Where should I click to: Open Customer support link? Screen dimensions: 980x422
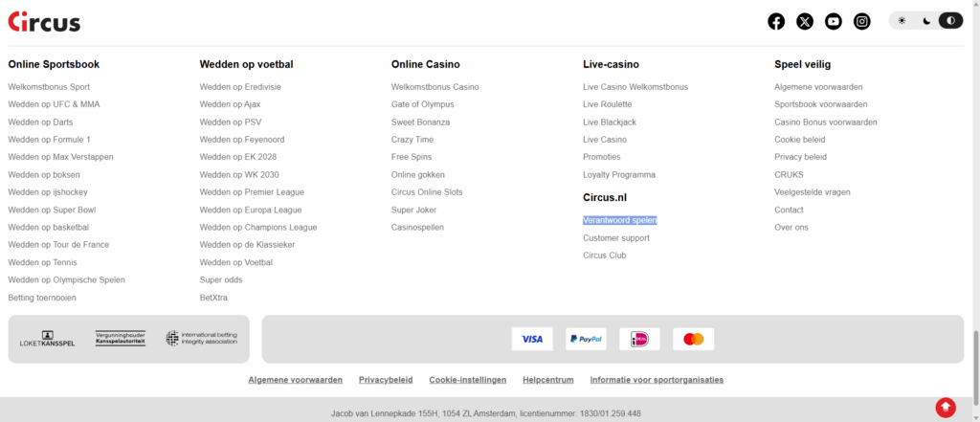[x=616, y=238]
